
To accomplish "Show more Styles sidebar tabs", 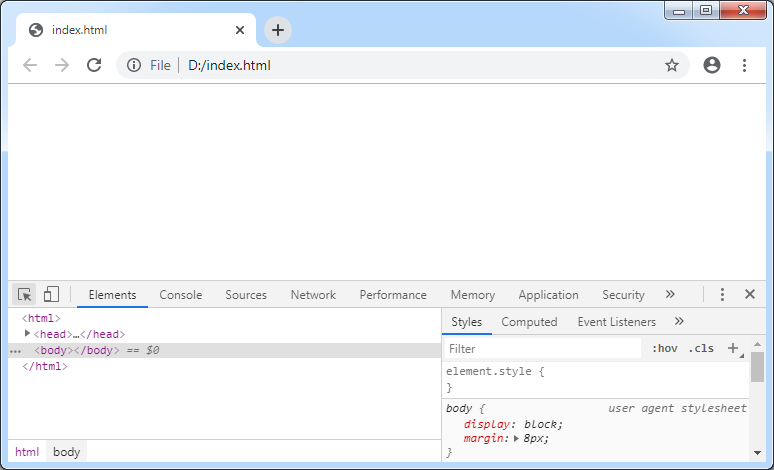I will click(679, 322).
